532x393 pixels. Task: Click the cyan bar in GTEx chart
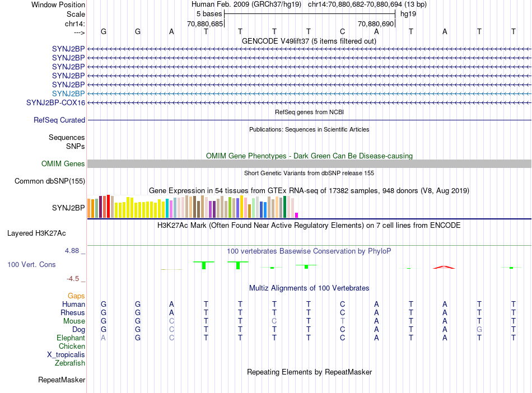pyautogui.click(x=167, y=208)
